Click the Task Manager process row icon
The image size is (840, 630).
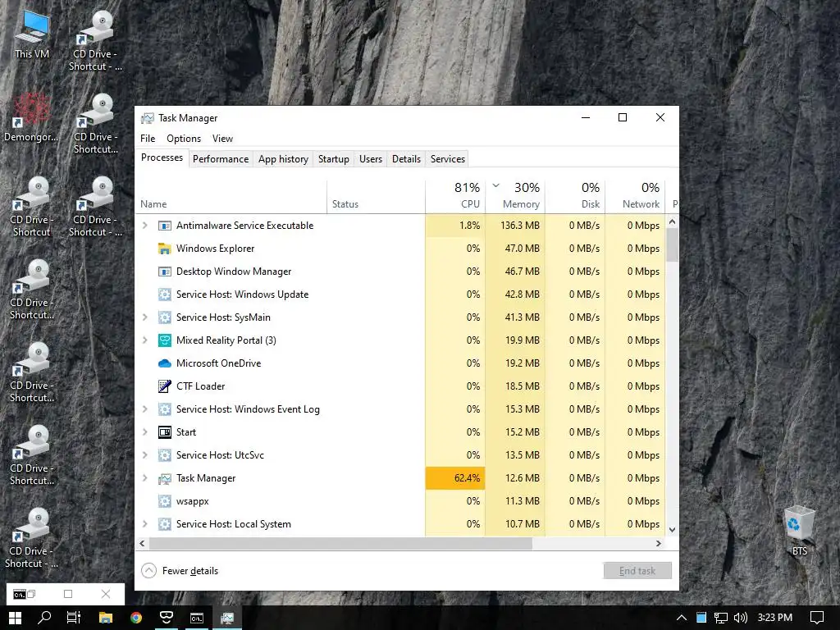(164, 478)
